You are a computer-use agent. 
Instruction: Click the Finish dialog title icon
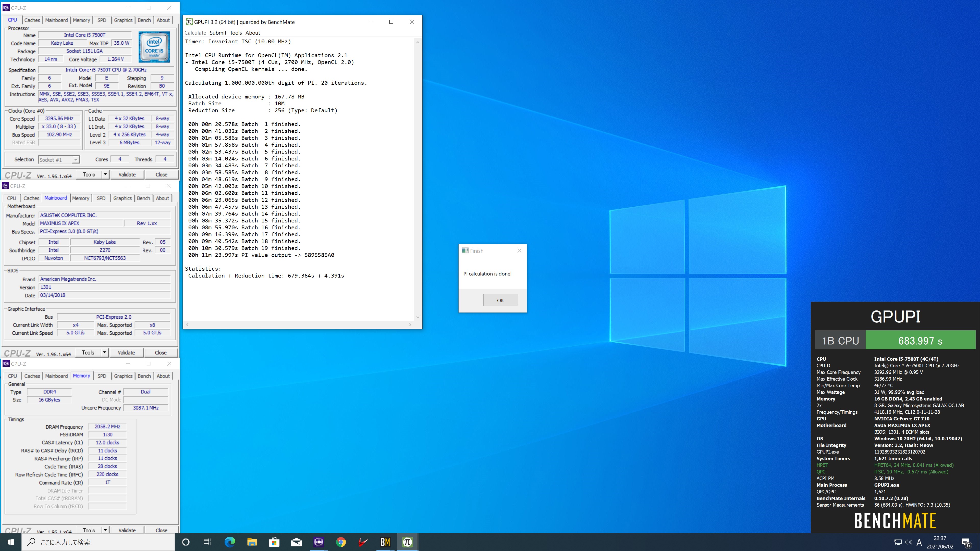point(465,251)
